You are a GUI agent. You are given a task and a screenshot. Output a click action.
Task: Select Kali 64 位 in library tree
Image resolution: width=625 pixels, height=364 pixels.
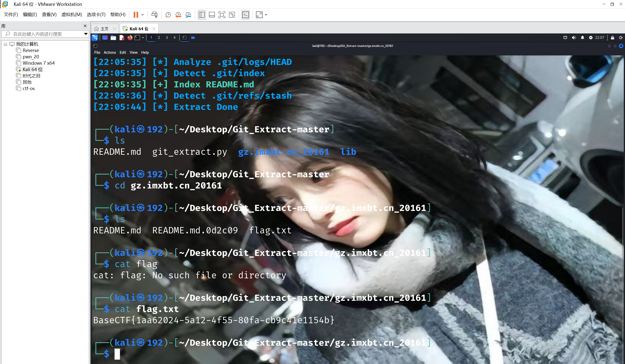point(32,69)
